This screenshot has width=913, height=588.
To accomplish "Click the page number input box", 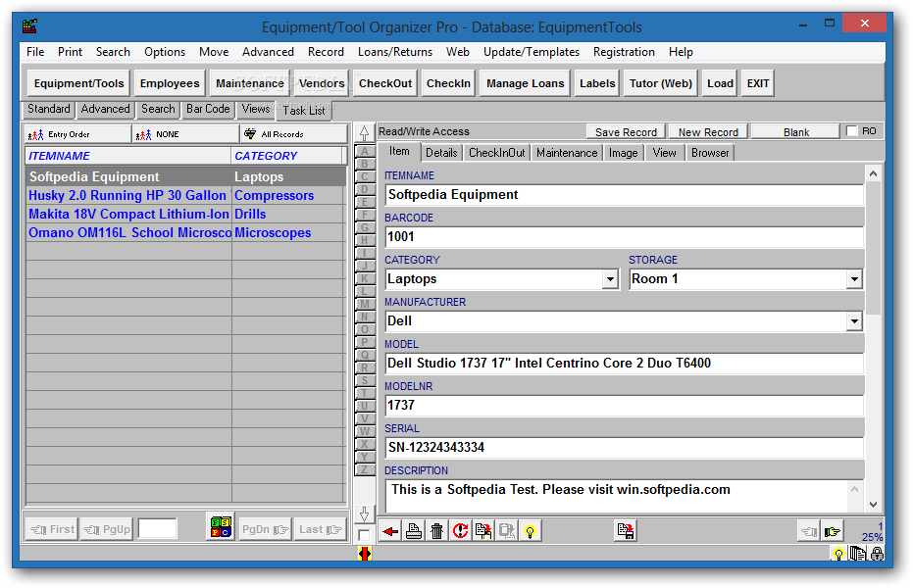I will 157,528.
